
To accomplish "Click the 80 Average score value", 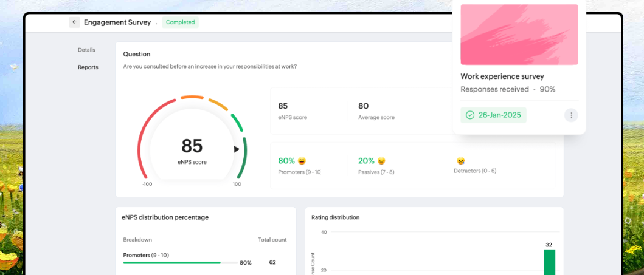I will coord(363,106).
